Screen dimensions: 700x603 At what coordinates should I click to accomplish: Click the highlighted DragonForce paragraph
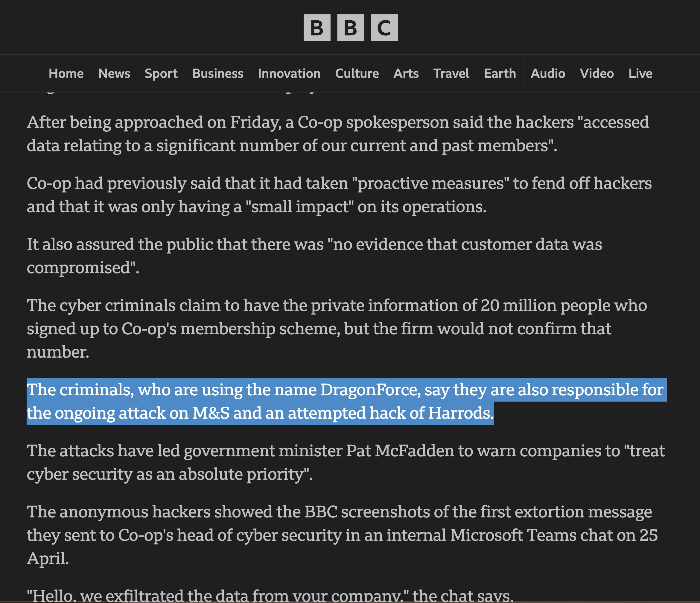[x=347, y=402]
